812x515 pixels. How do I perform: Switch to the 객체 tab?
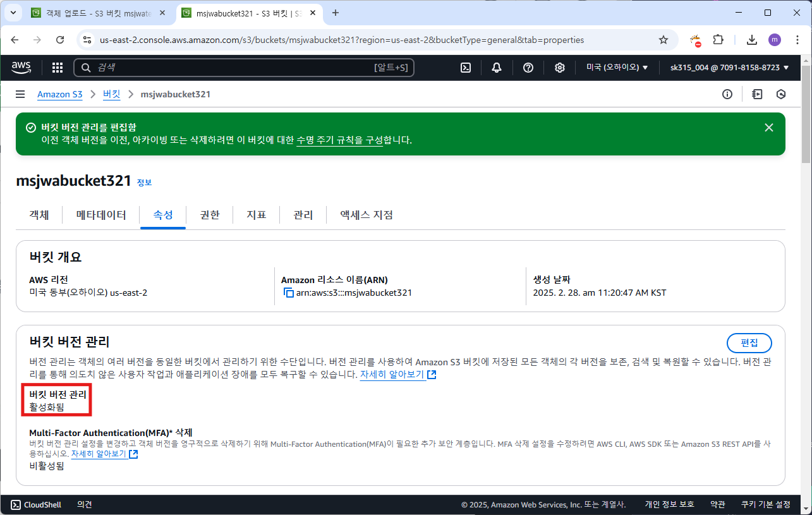39,215
